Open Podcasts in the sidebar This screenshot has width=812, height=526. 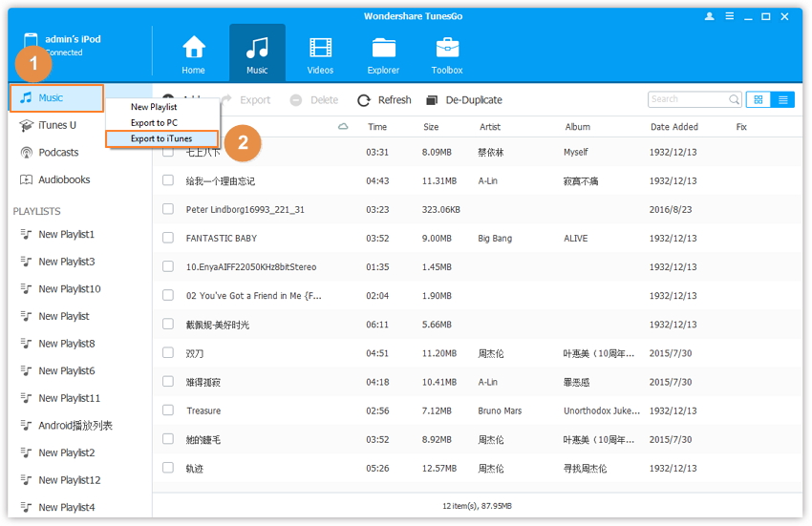point(58,153)
